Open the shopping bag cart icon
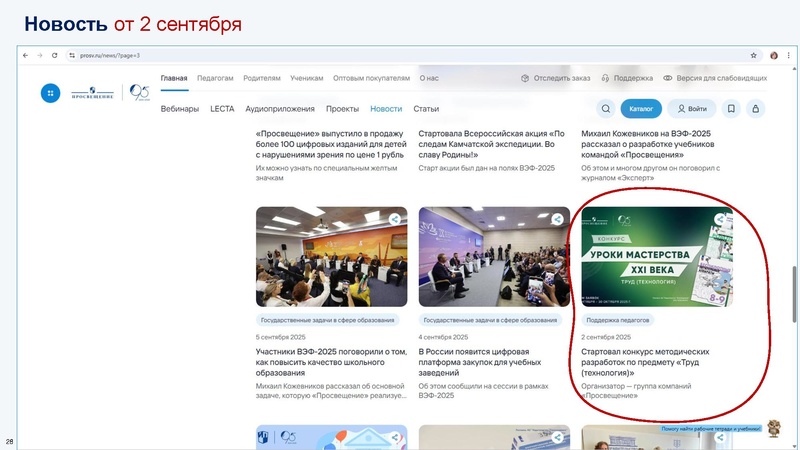Viewport: 800px width, 450px height. [756, 109]
